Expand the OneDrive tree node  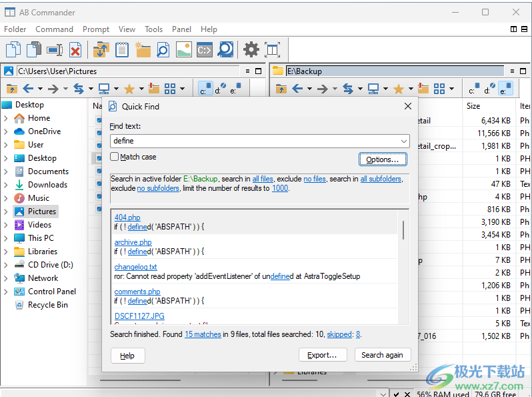coord(6,131)
